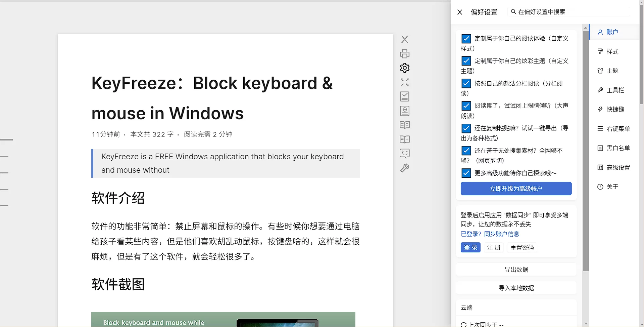Select the 高级设置 advanced settings tab
This screenshot has height=327, width=644.
click(618, 167)
